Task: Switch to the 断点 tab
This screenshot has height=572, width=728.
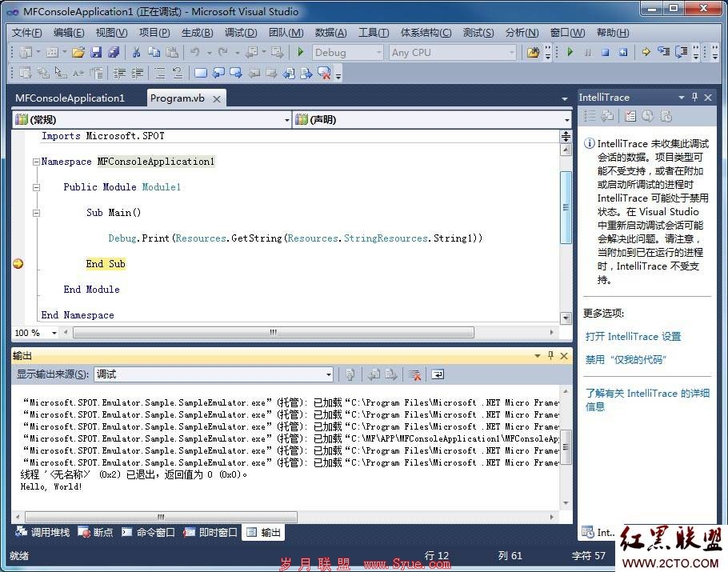Action: (95, 532)
